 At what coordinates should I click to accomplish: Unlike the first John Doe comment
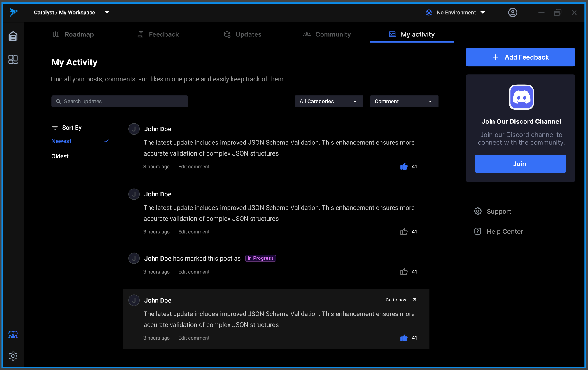click(x=404, y=167)
